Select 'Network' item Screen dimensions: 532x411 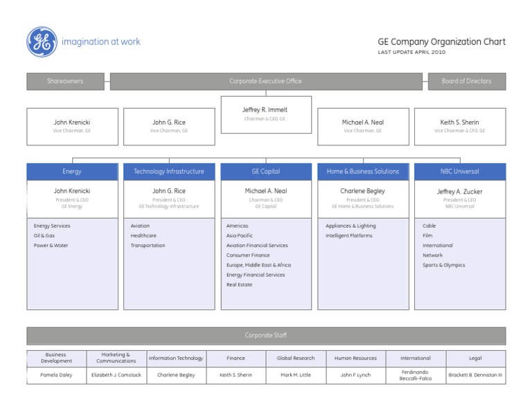[432, 255]
